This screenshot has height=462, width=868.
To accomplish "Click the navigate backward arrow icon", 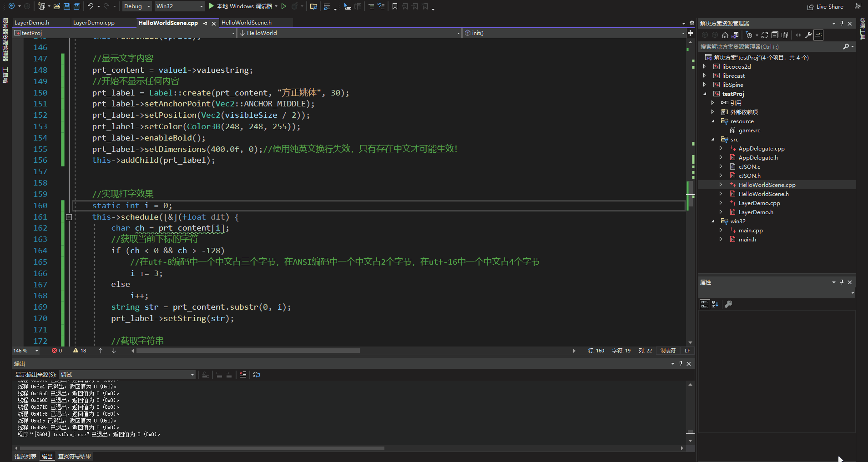I will pyautogui.click(x=12, y=6).
